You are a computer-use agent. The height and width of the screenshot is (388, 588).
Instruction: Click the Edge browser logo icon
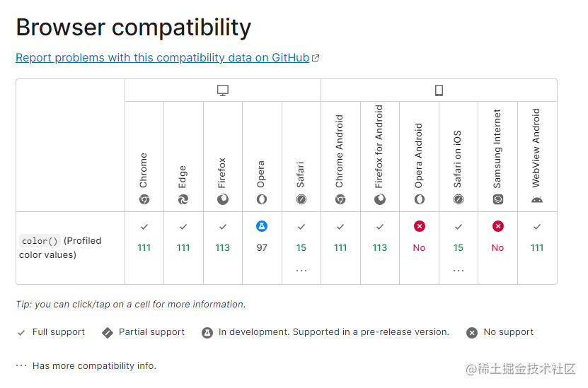(x=183, y=200)
